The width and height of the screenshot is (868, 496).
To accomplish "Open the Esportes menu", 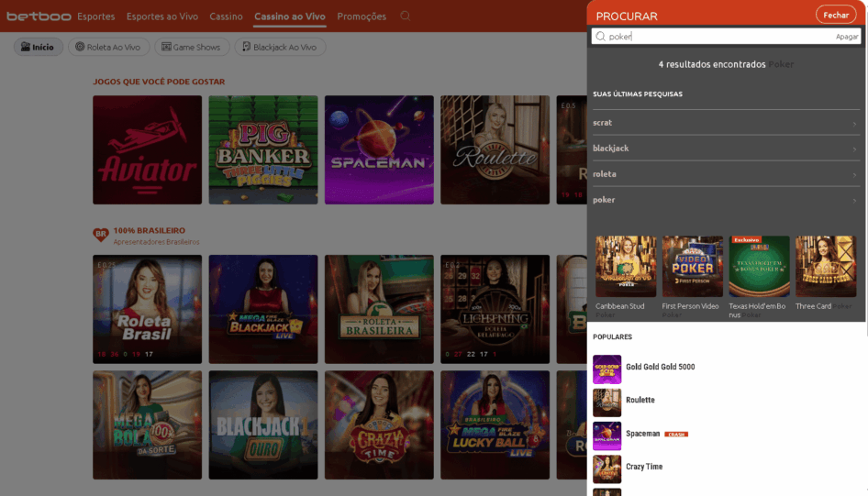I will pos(95,16).
